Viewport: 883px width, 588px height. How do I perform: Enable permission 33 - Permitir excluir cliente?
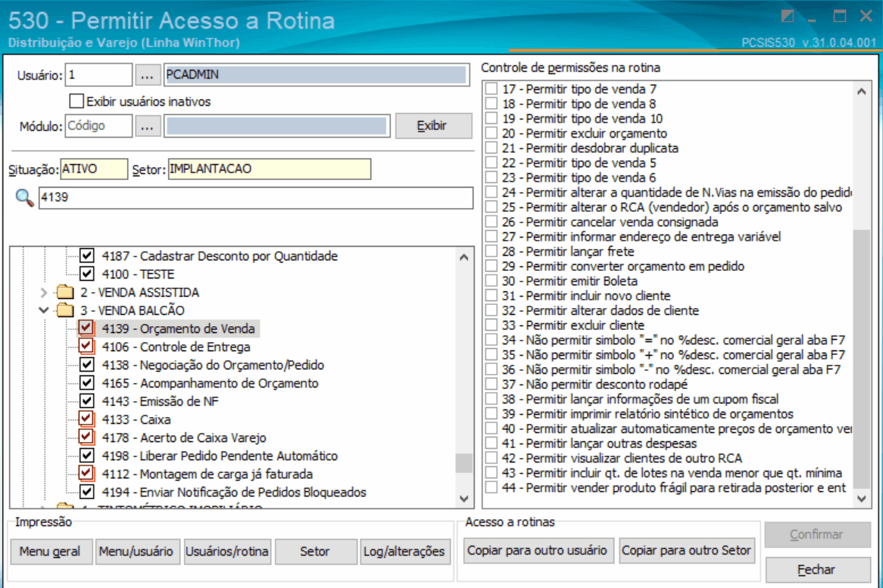point(491,325)
